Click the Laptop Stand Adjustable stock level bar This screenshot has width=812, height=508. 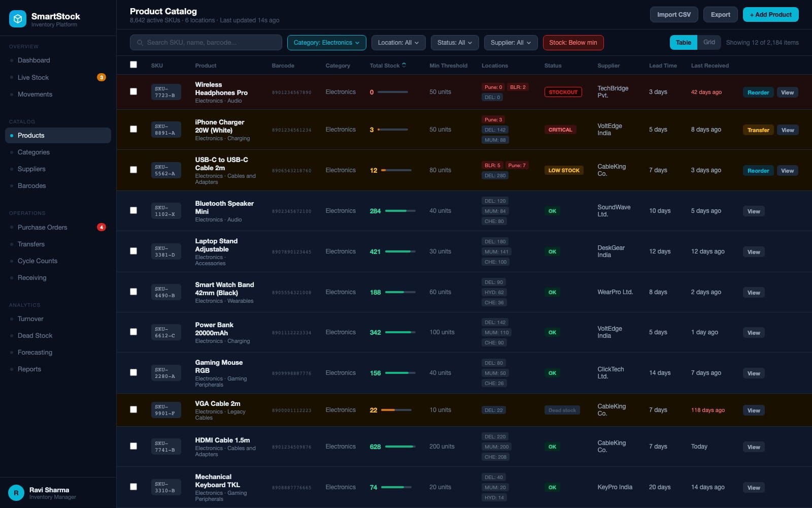pos(400,251)
